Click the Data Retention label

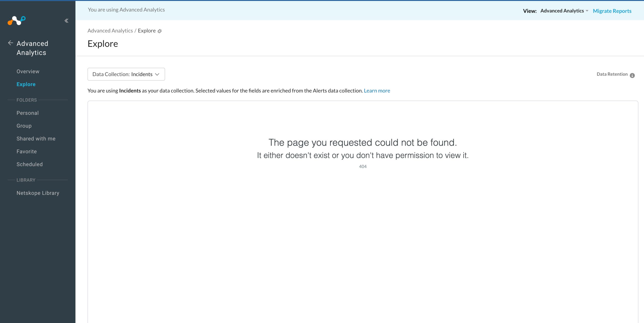tap(612, 74)
